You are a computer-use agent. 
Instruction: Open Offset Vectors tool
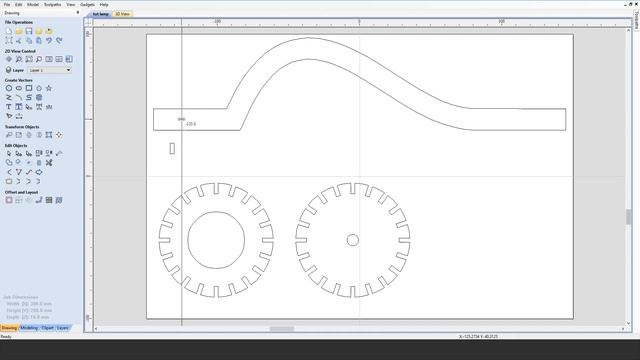click(x=9, y=200)
